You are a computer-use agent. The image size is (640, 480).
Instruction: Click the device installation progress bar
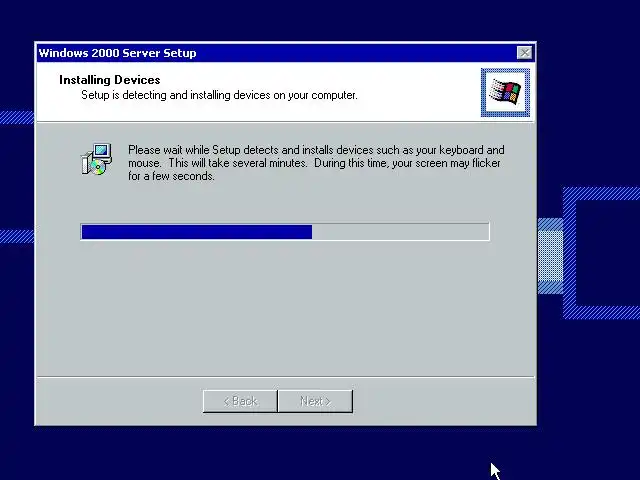coord(285,232)
